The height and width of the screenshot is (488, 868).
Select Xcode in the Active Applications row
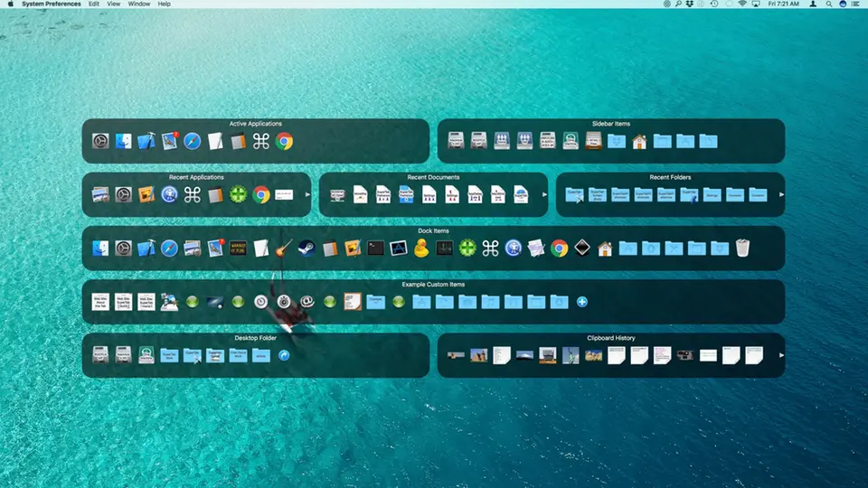pyautogui.click(x=146, y=141)
